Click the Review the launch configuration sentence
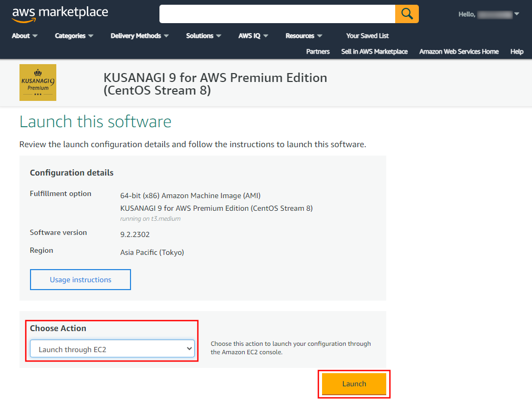Screen dimensions: 532x401 193,145
